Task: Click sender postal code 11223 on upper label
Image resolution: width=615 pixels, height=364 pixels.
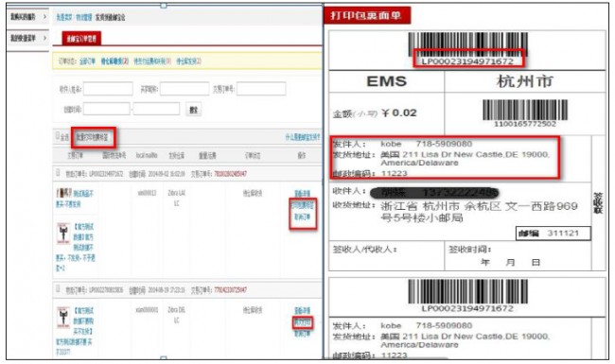Action: (x=395, y=173)
